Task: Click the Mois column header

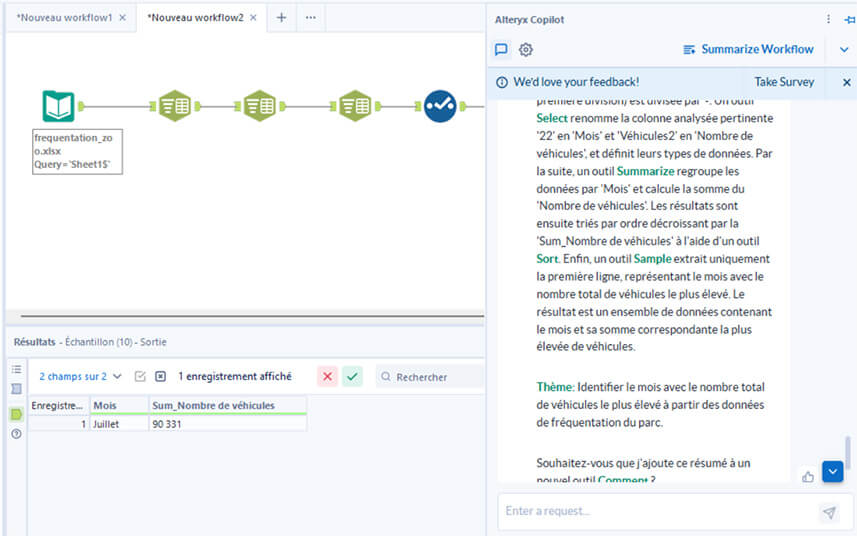Action: 119,406
